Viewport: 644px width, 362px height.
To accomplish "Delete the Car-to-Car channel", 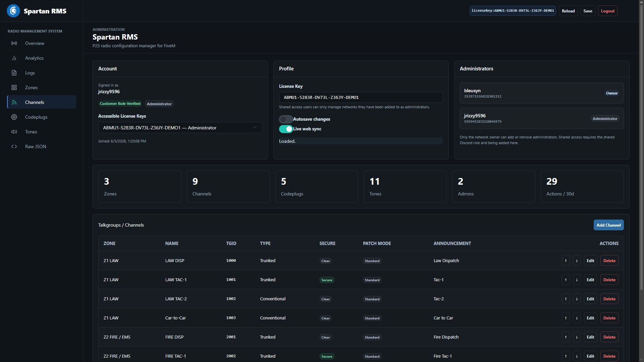I will point(609,318).
